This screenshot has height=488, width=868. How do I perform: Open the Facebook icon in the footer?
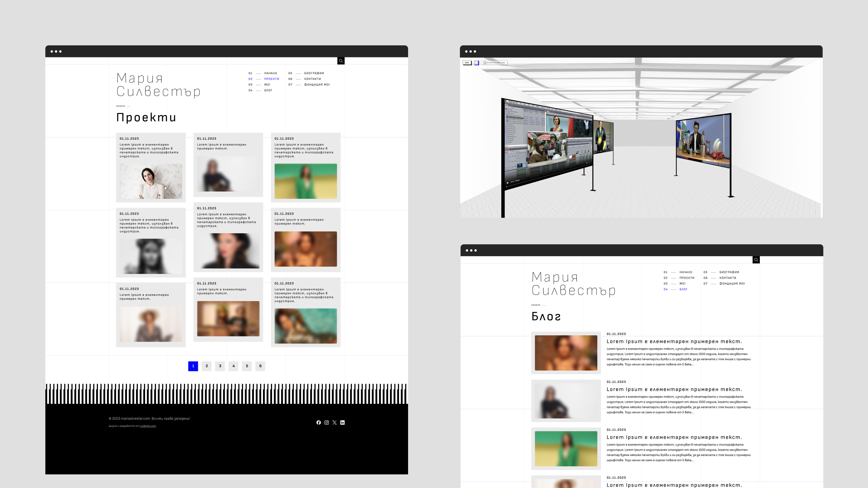[x=318, y=422]
